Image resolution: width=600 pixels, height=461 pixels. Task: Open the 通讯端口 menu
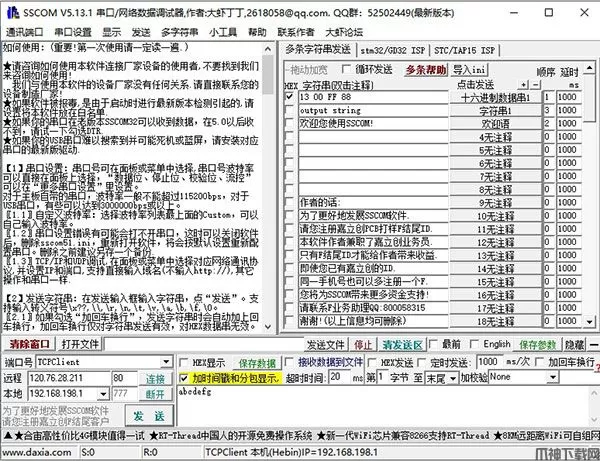pyautogui.click(x=24, y=32)
